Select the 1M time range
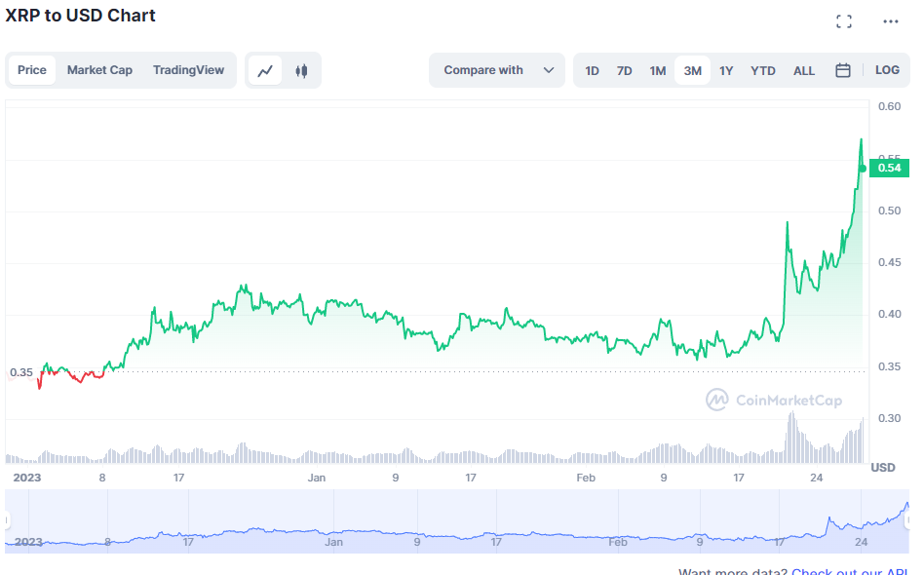The height and width of the screenshot is (575, 924). (x=658, y=70)
